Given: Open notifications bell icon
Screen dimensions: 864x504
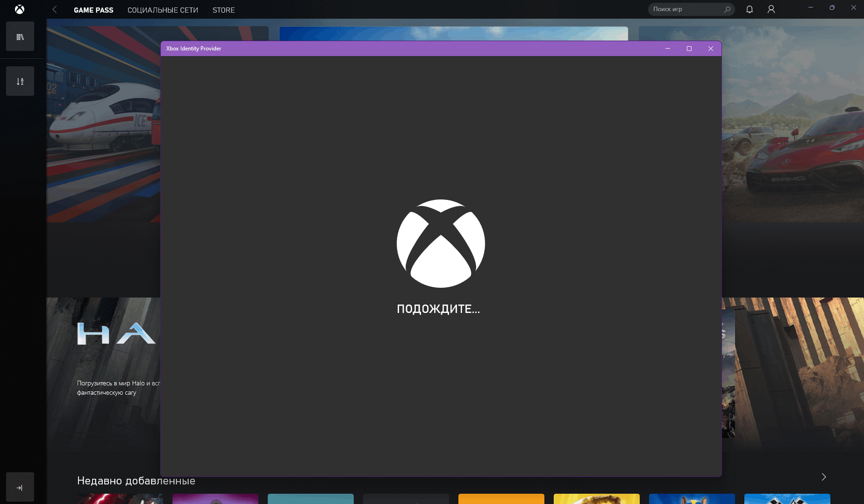Looking at the screenshot, I should pos(750,9).
